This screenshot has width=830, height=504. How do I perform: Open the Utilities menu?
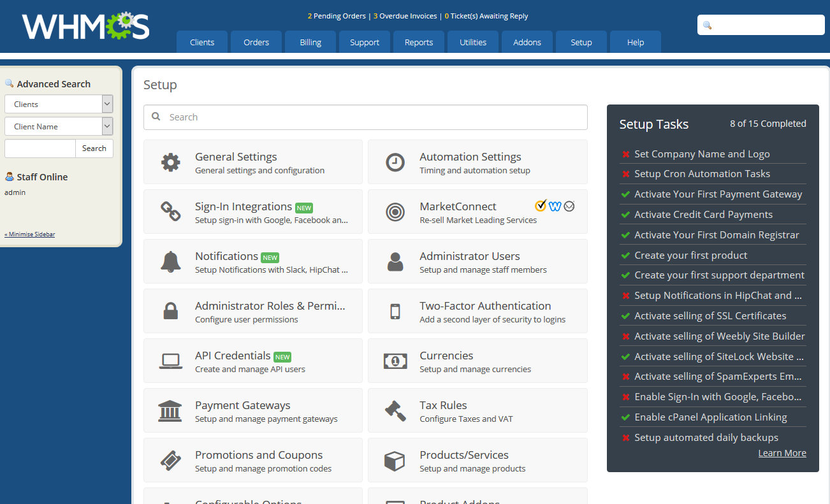point(473,42)
